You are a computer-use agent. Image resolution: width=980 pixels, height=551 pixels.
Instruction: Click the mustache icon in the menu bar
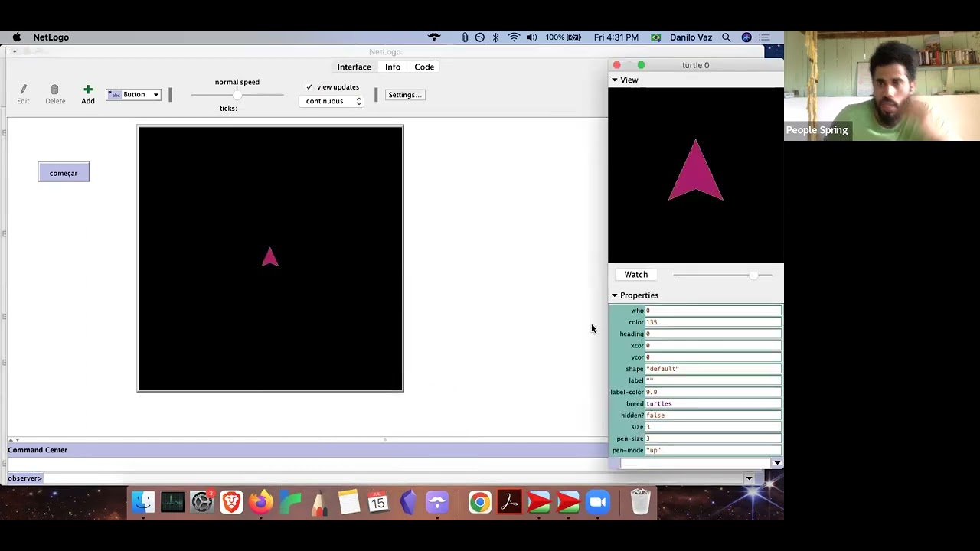434,37
